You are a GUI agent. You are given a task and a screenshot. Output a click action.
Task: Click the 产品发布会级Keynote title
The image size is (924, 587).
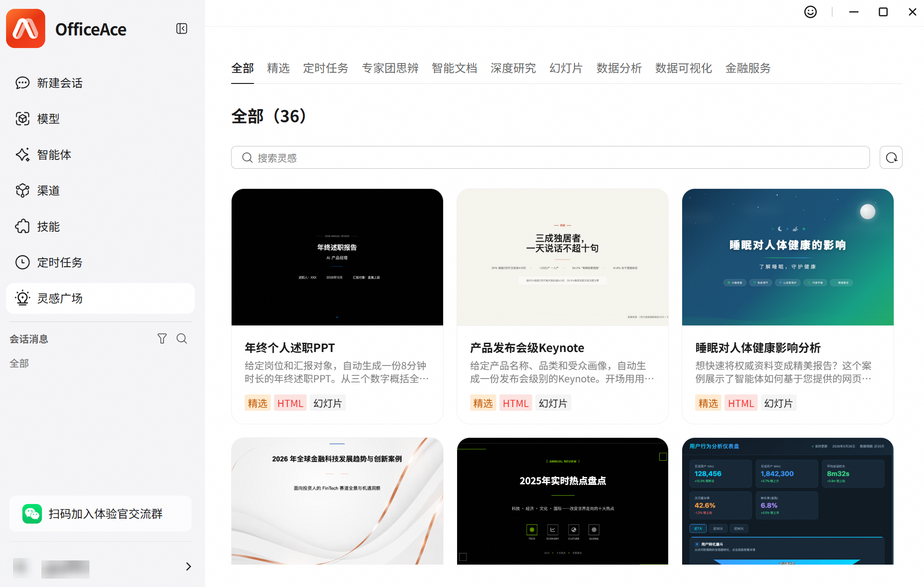click(527, 348)
